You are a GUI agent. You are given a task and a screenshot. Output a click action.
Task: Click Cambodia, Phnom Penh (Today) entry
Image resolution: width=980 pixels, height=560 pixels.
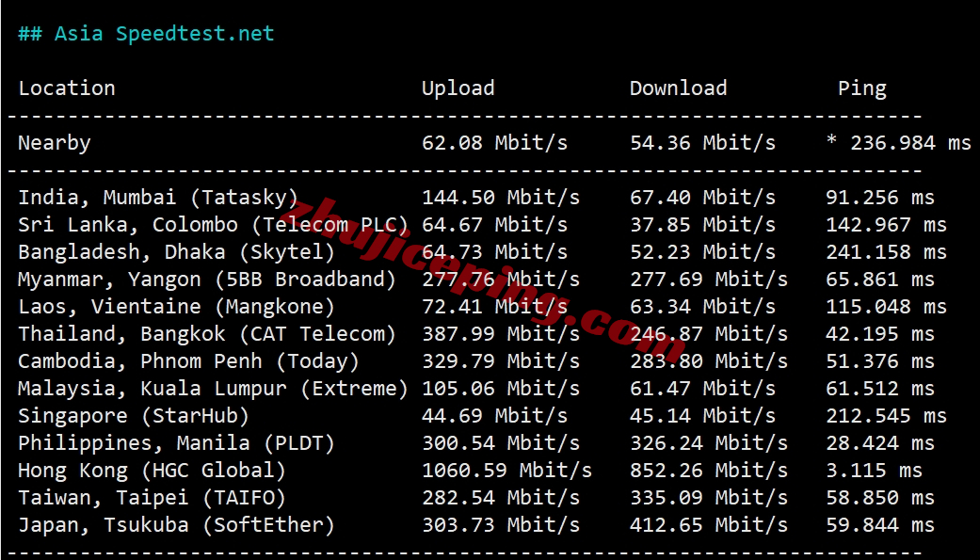[188, 361]
